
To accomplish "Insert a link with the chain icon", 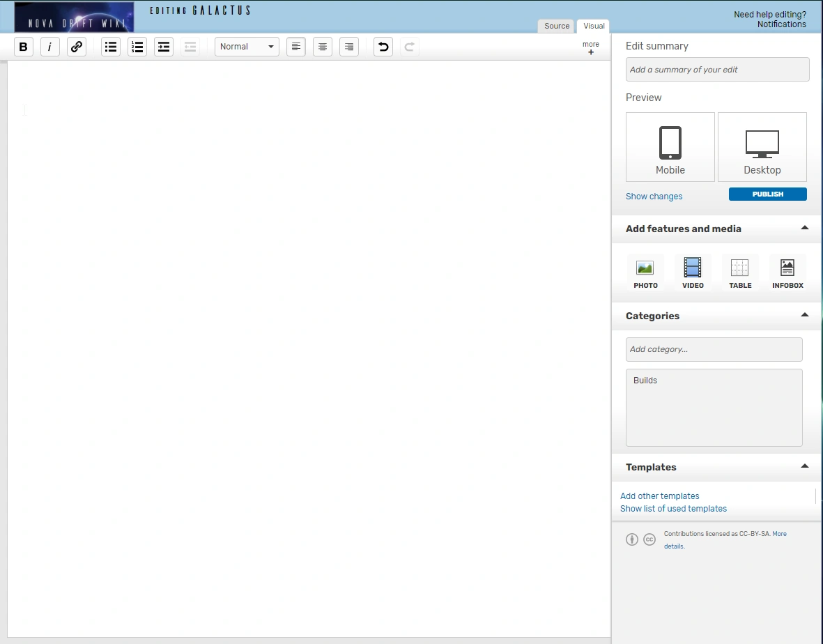I will click(x=77, y=47).
